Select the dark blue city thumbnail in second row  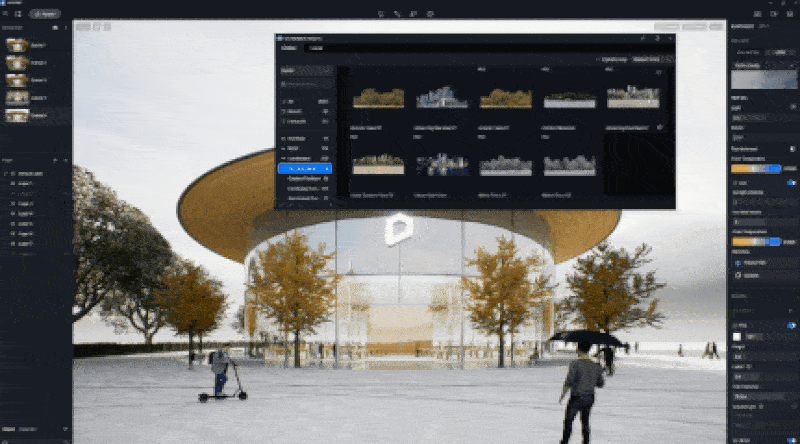coord(442,166)
